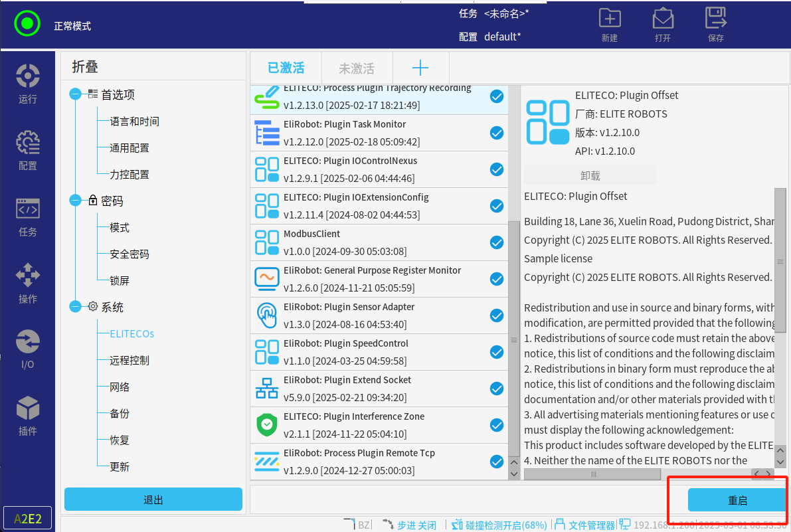Collapse the 密码 tree section

(75, 201)
